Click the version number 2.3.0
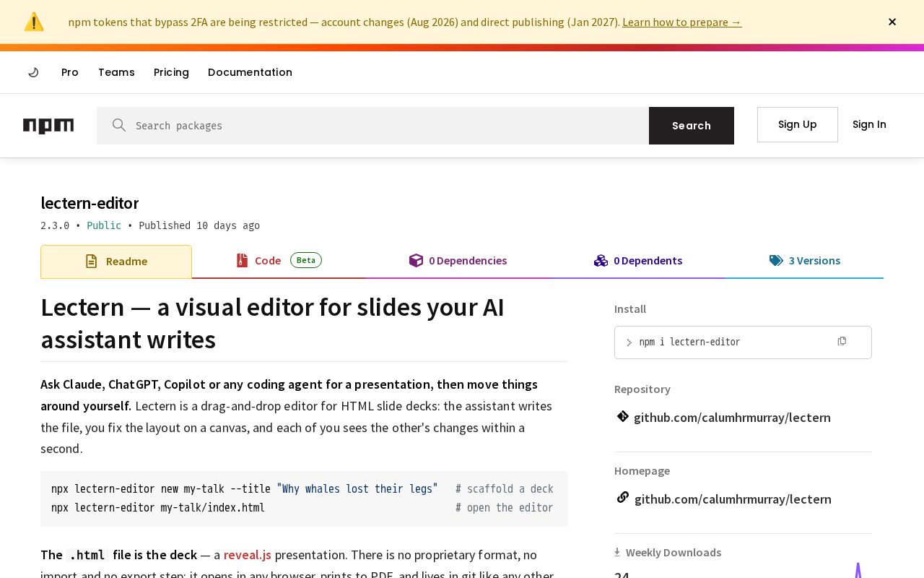 coord(55,225)
